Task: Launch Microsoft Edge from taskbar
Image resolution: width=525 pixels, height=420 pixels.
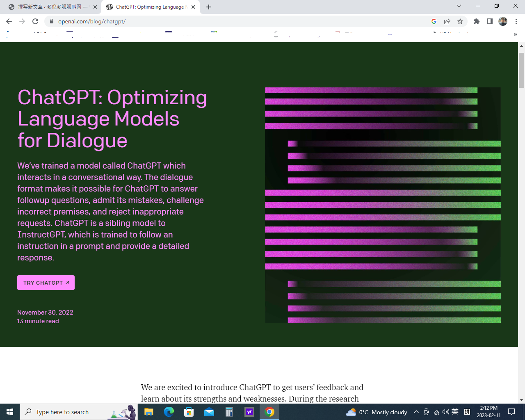Action: pyautogui.click(x=169, y=412)
